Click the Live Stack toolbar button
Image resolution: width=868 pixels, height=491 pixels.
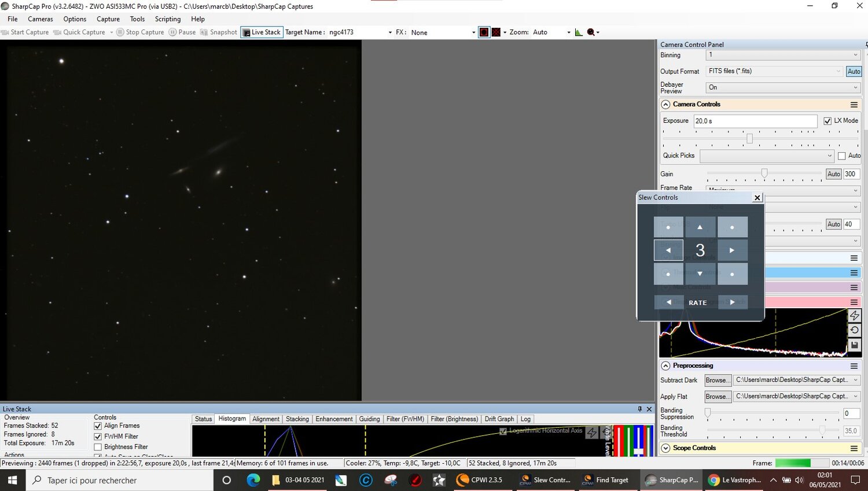coord(262,32)
